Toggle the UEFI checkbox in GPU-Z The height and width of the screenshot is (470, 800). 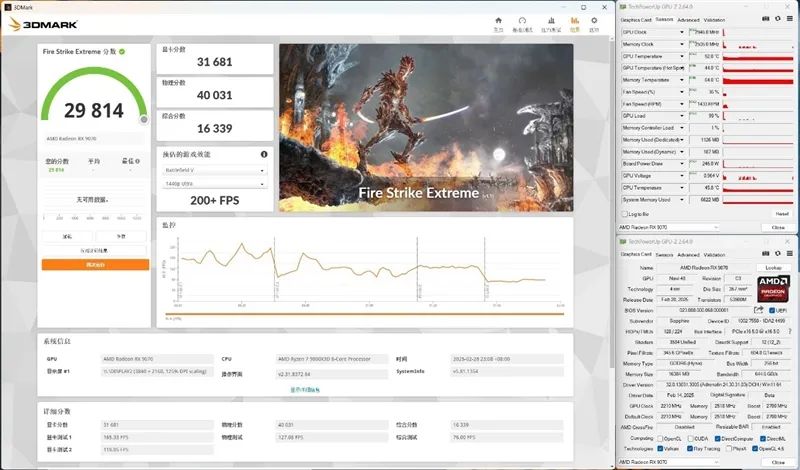tap(772, 310)
